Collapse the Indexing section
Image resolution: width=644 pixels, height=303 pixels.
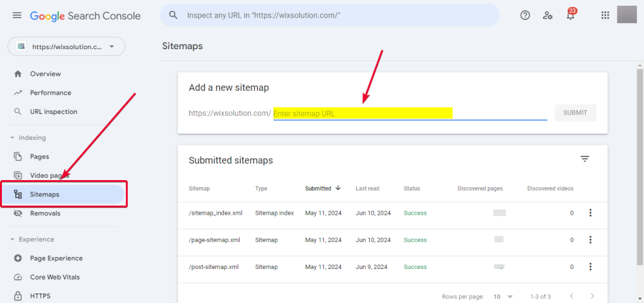coord(12,138)
